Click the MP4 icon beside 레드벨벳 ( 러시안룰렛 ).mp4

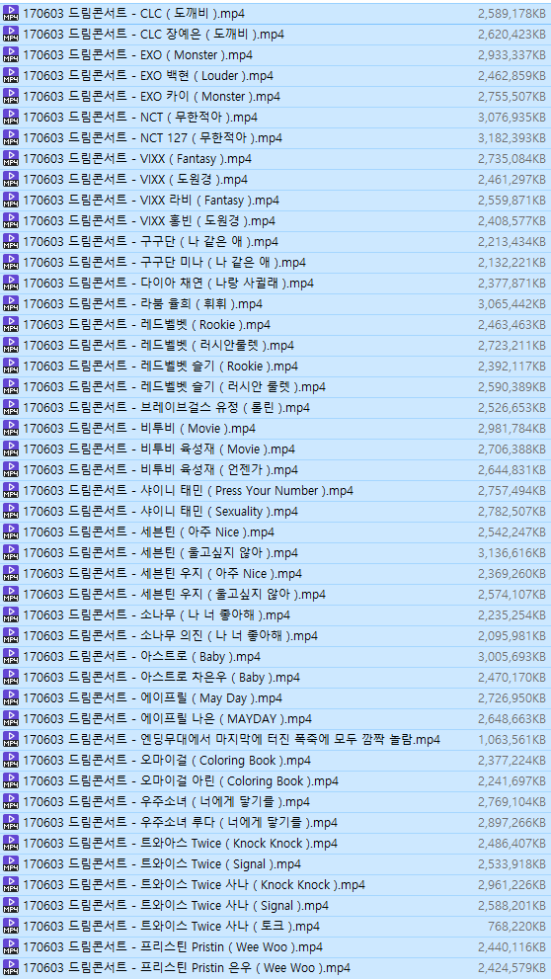coord(11,345)
